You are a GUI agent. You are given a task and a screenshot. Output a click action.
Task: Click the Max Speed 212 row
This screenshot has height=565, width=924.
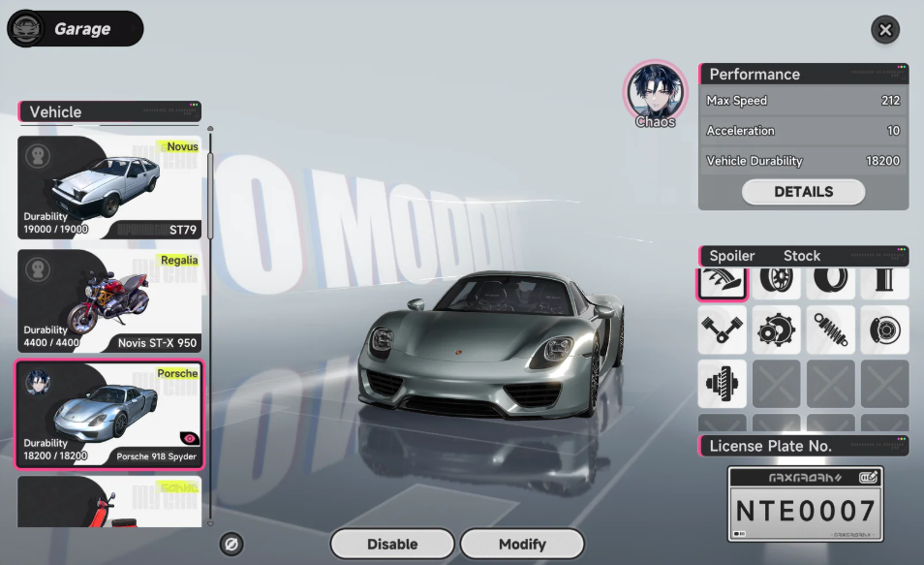(803, 100)
